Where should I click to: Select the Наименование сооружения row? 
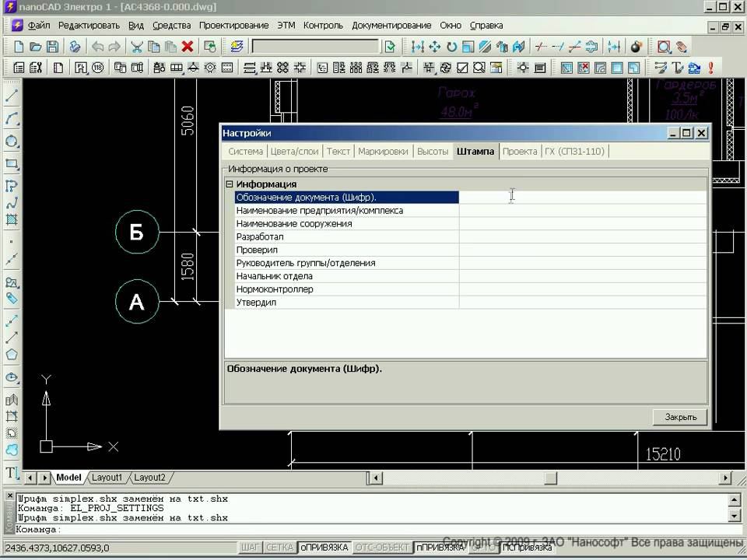[x=470, y=224]
